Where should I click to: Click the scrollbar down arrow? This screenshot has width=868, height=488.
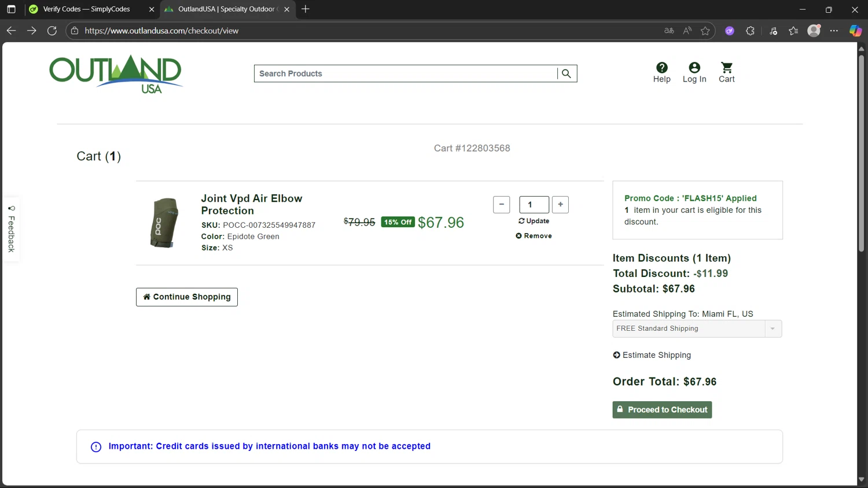(x=861, y=479)
